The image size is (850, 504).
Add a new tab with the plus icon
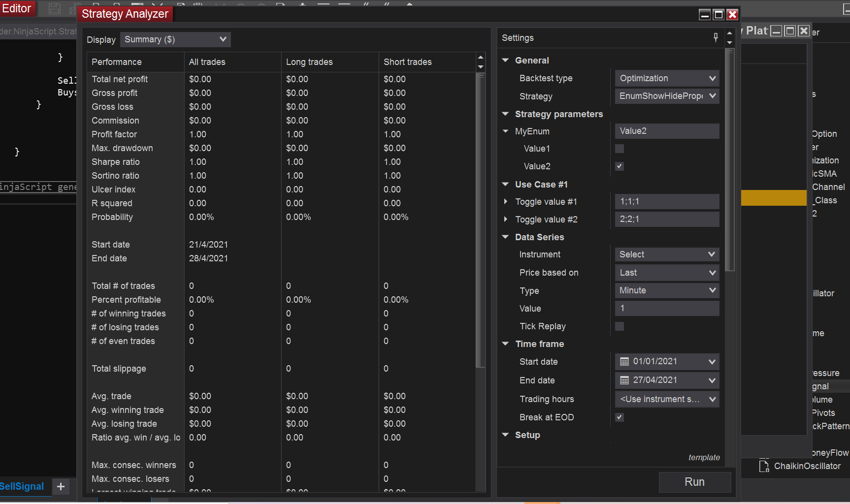point(61,486)
